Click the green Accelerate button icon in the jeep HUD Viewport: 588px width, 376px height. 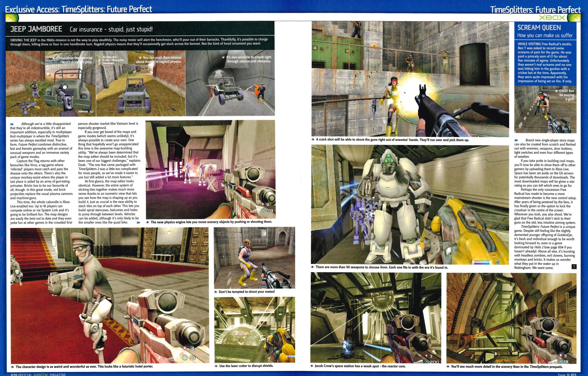99,57
